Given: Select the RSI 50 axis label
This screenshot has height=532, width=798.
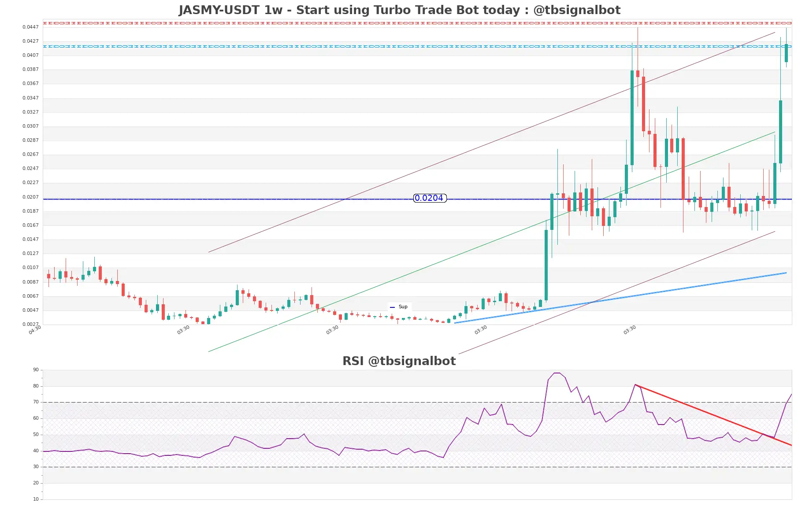Looking at the screenshot, I should coord(36,435).
